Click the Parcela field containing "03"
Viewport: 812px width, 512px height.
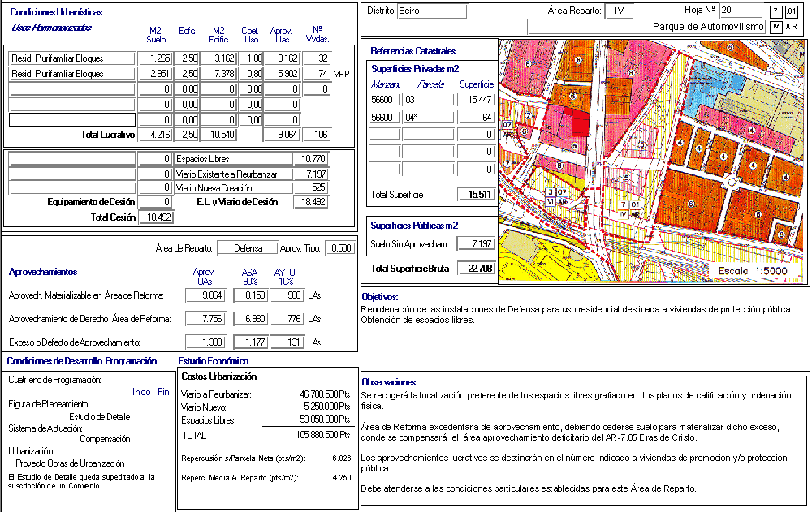click(428, 99)
